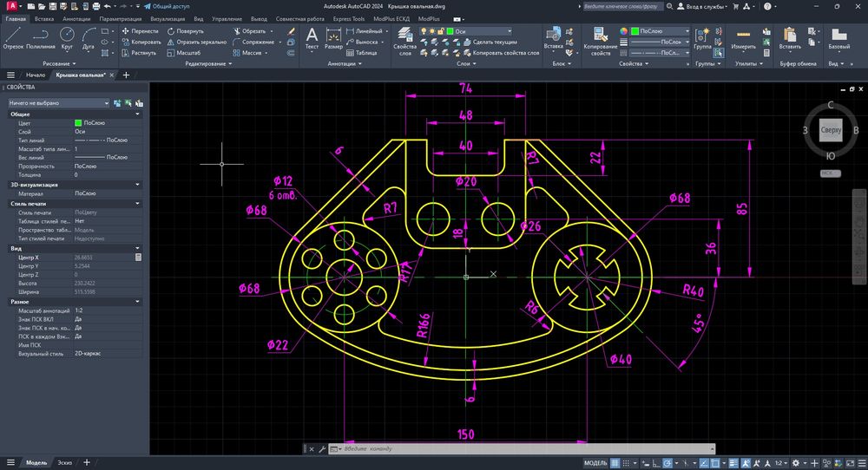Toggle ortho mode in status bar
The height and width of the screenshot is (470, 868).
[x=656, y=463]
